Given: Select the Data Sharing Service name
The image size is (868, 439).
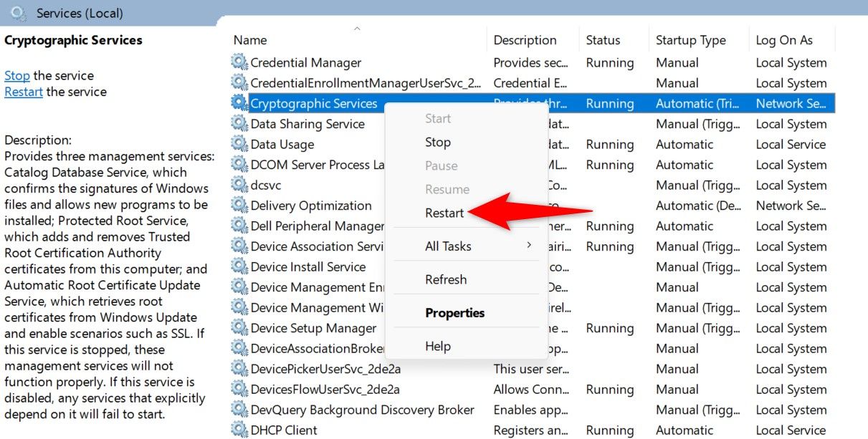Looking at the screenshot, I should 307,124.
